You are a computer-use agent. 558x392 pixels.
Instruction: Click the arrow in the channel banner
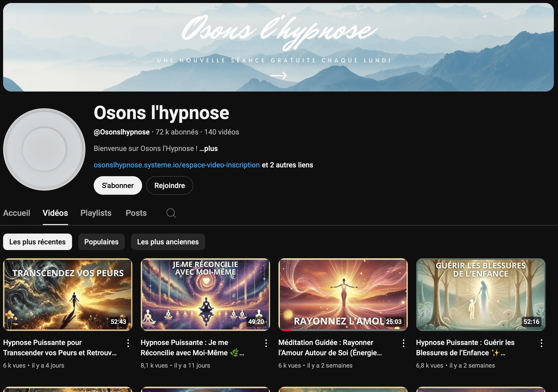click(x=279, y=75)
